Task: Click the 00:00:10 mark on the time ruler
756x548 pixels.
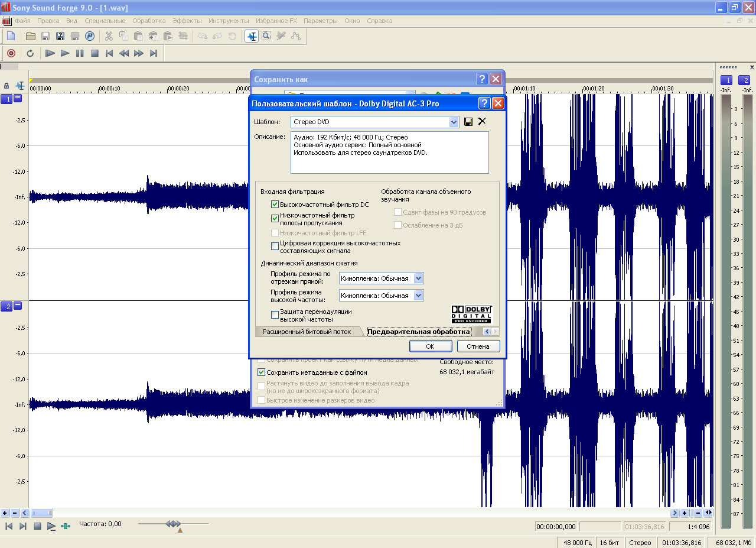Action: (x=110, y=89)
